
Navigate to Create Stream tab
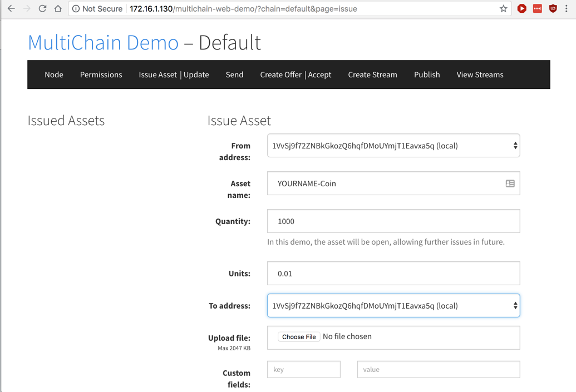(x=372, y=75)
